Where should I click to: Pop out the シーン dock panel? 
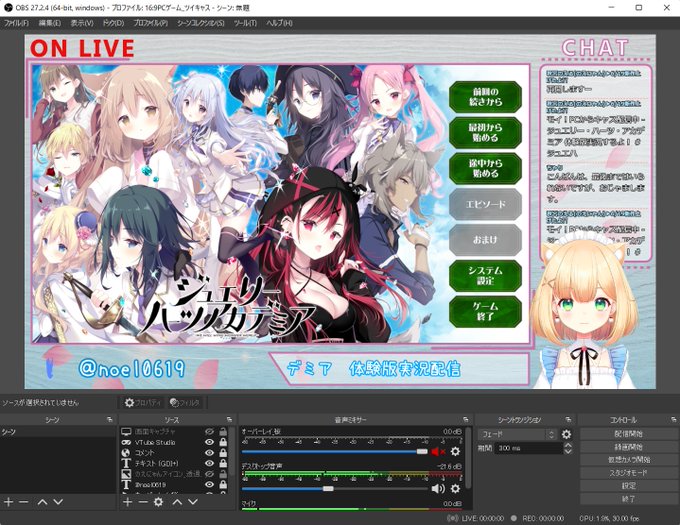(110, 420)
